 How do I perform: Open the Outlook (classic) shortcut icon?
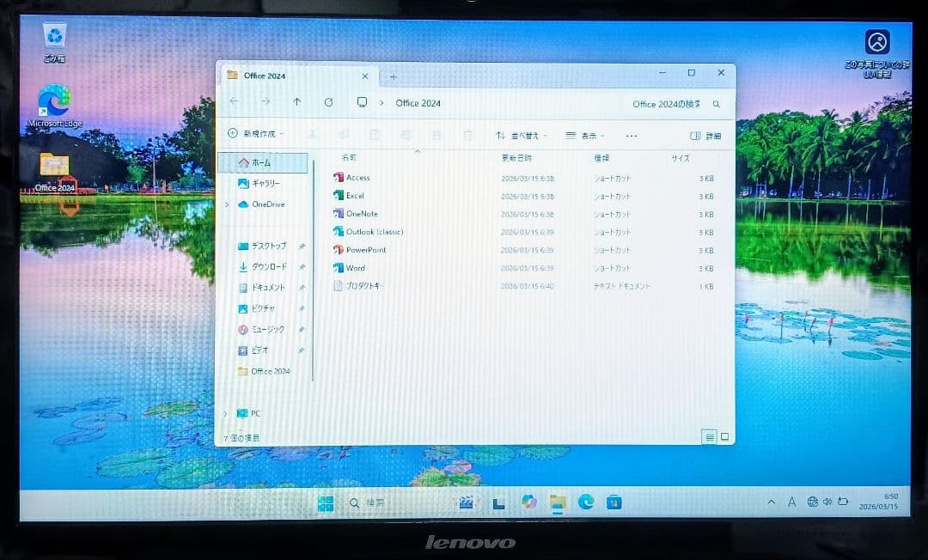pyautogui.click(x=339, y=231)
